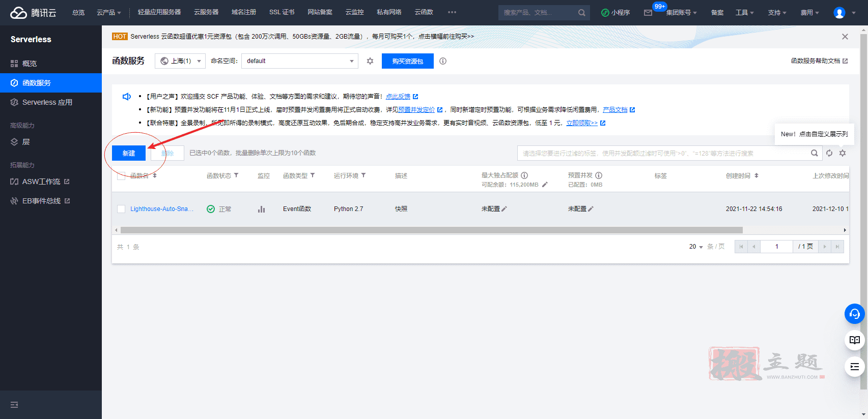This screenshot has height=419, width=868.
Task: Open custom column display settings gear
Action: (x=843, y=153)
